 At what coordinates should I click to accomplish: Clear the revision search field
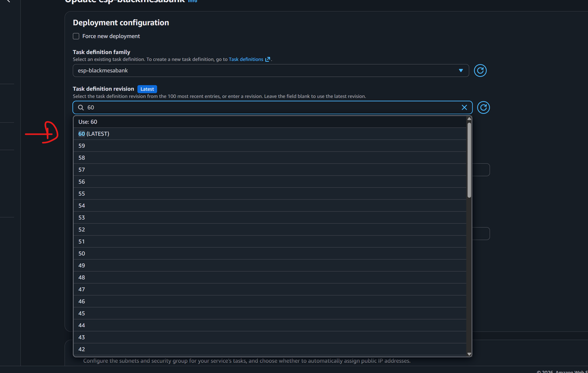point(464,107)
